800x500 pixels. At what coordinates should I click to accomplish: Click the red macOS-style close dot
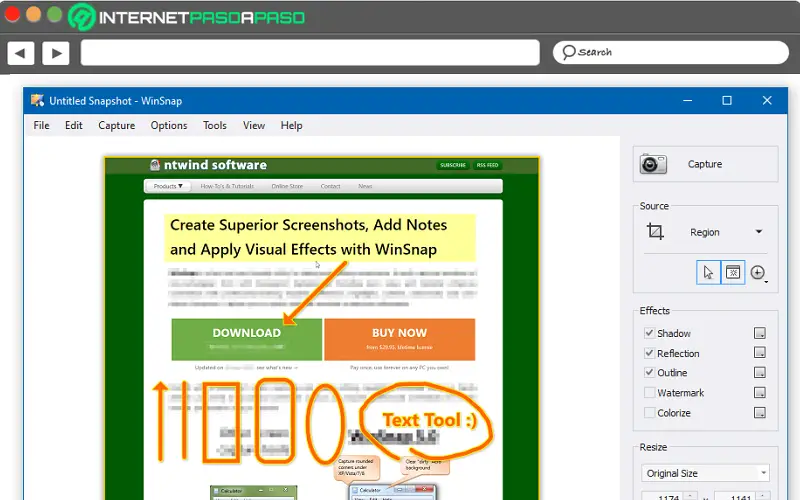point(12,14)
